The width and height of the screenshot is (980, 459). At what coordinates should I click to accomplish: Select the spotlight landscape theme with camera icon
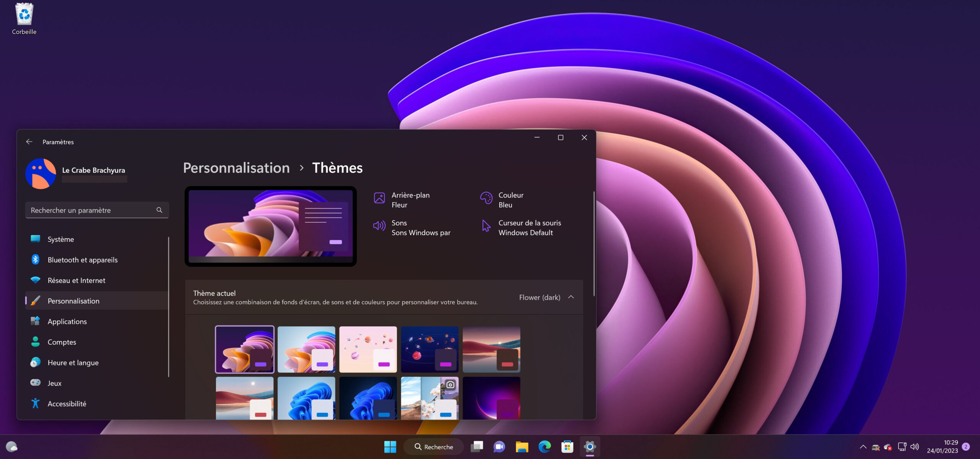coord(430,398)
